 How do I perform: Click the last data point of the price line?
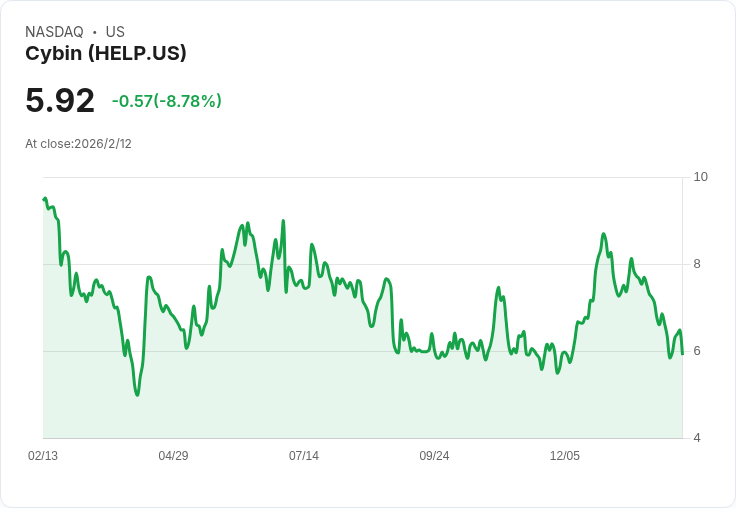click(x=682, y=354)
